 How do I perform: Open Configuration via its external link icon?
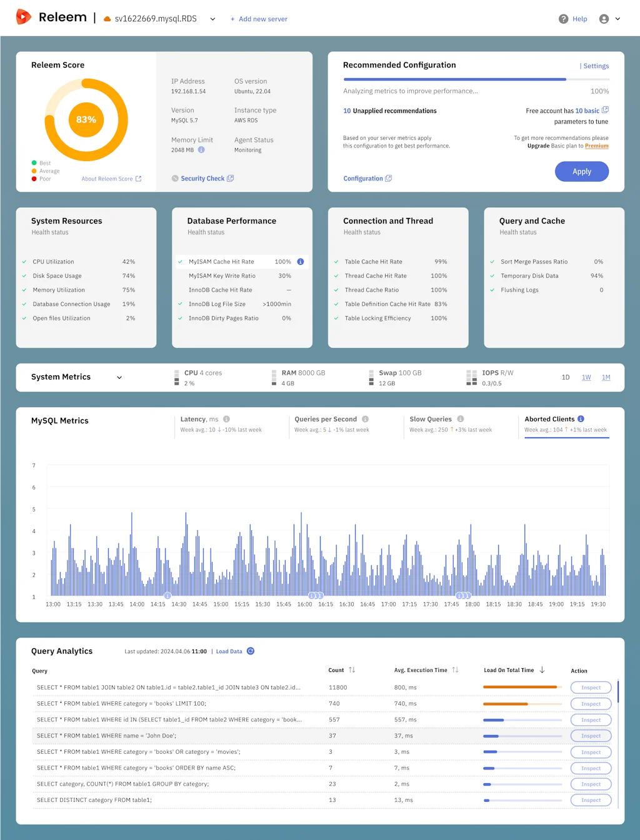pyautogui.click(x=389, y=178)
